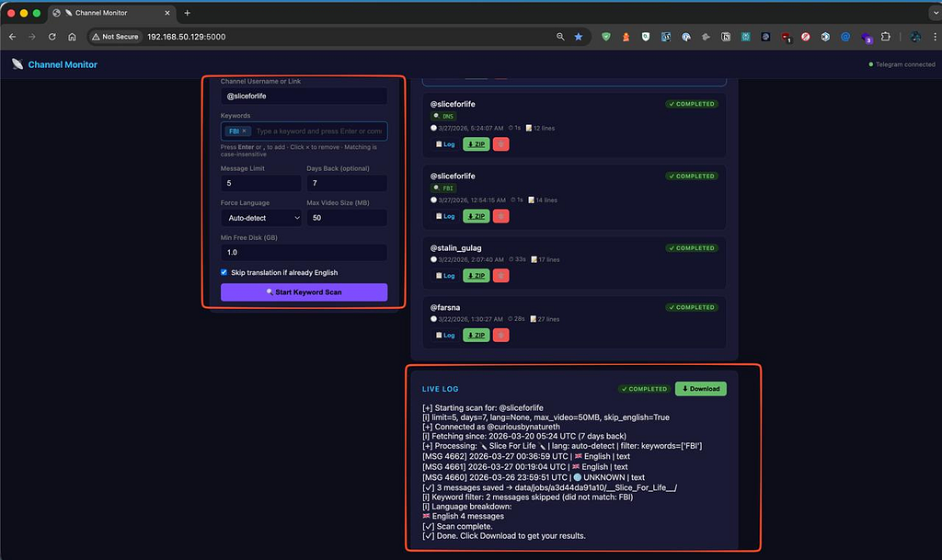The height and width of the screenshot is (560, 942).
Task: Go back using browser back arrow
Action: (13, 37)
